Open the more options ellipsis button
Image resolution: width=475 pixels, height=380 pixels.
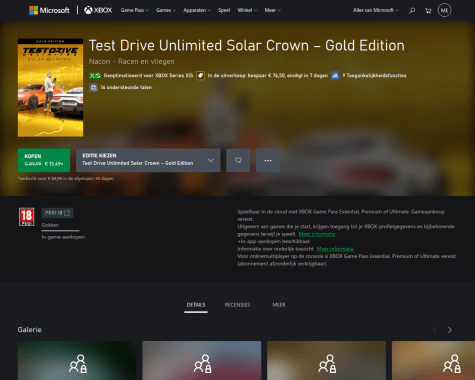(x=268, y=160)
